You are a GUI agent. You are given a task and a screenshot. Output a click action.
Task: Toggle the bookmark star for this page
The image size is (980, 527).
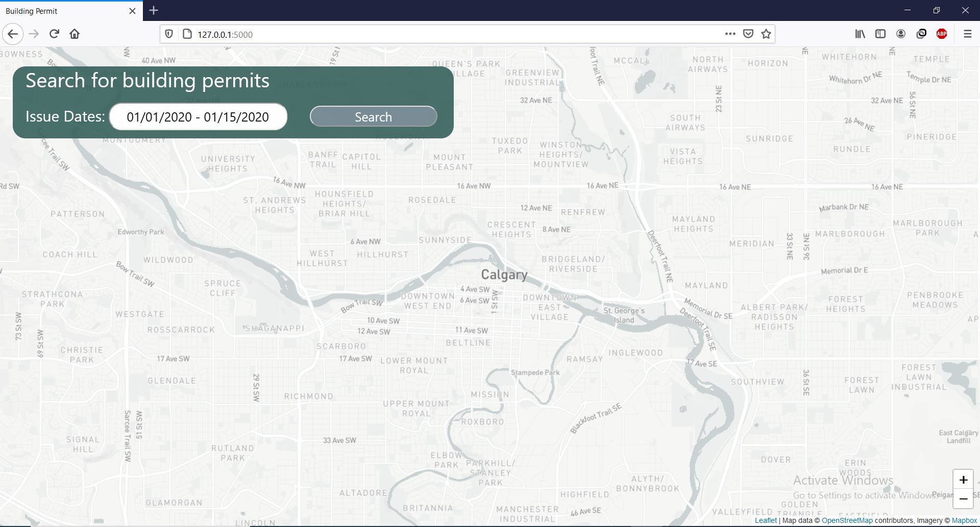766,34
